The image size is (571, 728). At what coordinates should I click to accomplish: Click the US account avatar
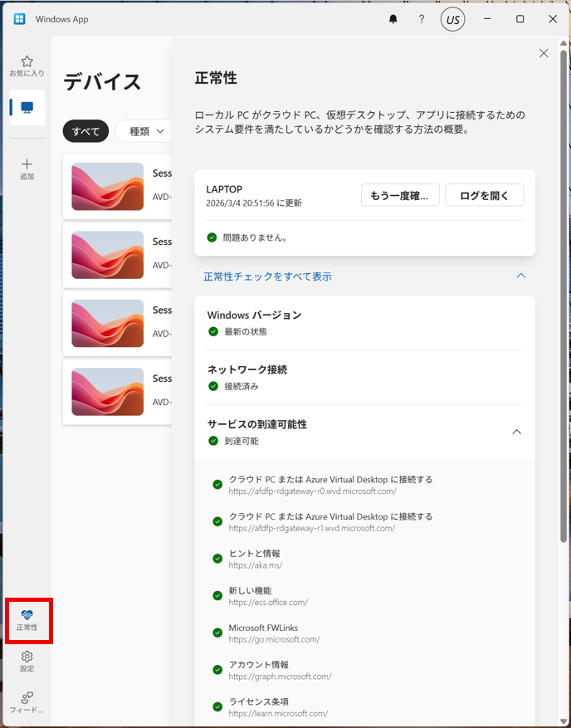[452, 19]
